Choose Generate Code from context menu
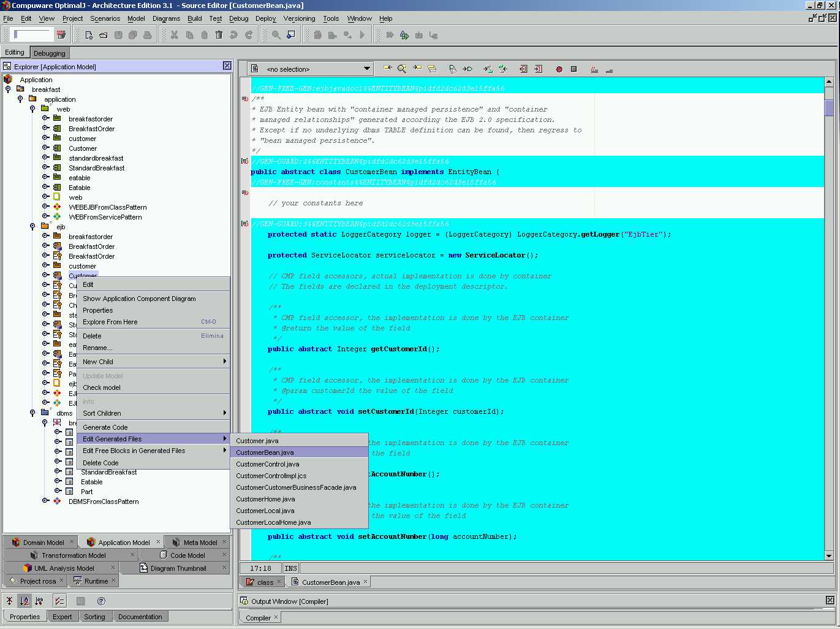The image size is (840, 629). click(x=154, y=427)
